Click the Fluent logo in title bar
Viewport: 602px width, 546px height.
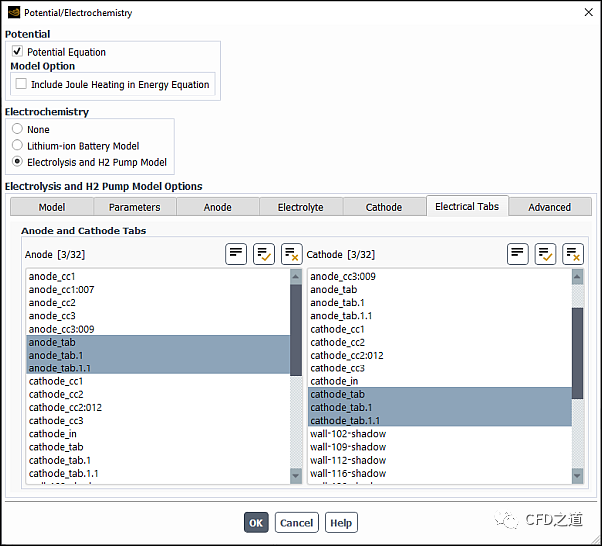click(13, 13)
